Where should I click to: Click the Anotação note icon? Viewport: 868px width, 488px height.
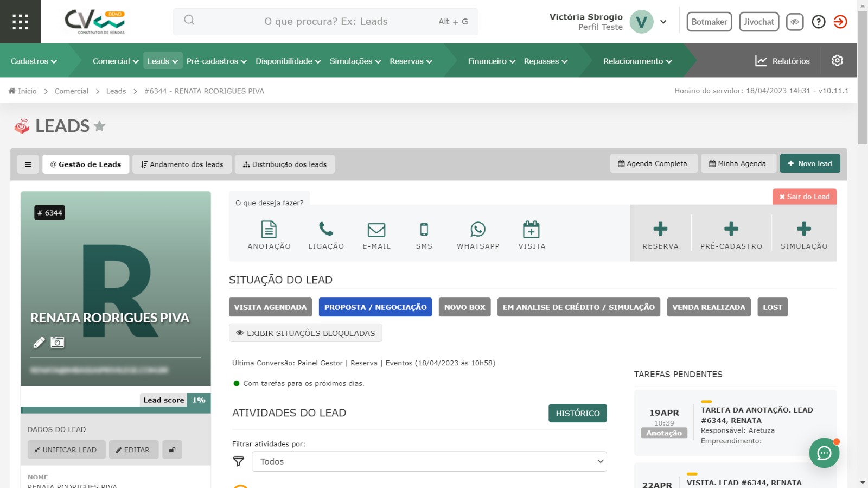269,230
